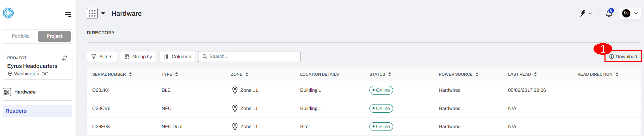Open the app grid launcher icon
The width and height of the screenshot is (644, 136).
(x=92, y=13)
